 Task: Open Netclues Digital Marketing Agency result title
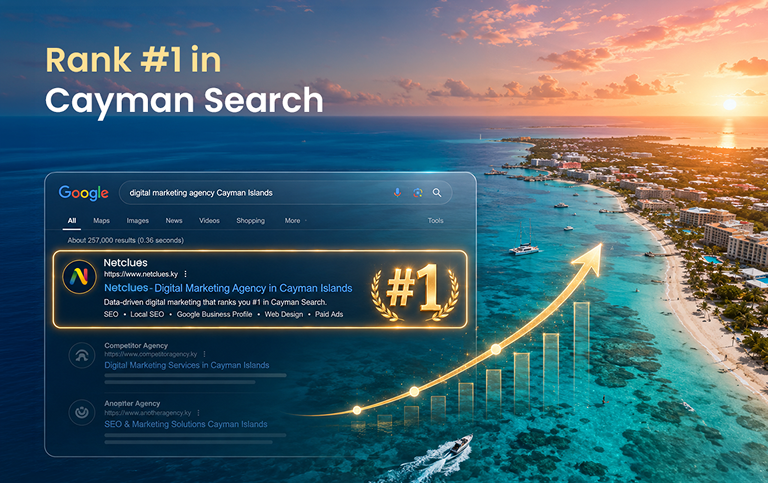coord(228,288)
